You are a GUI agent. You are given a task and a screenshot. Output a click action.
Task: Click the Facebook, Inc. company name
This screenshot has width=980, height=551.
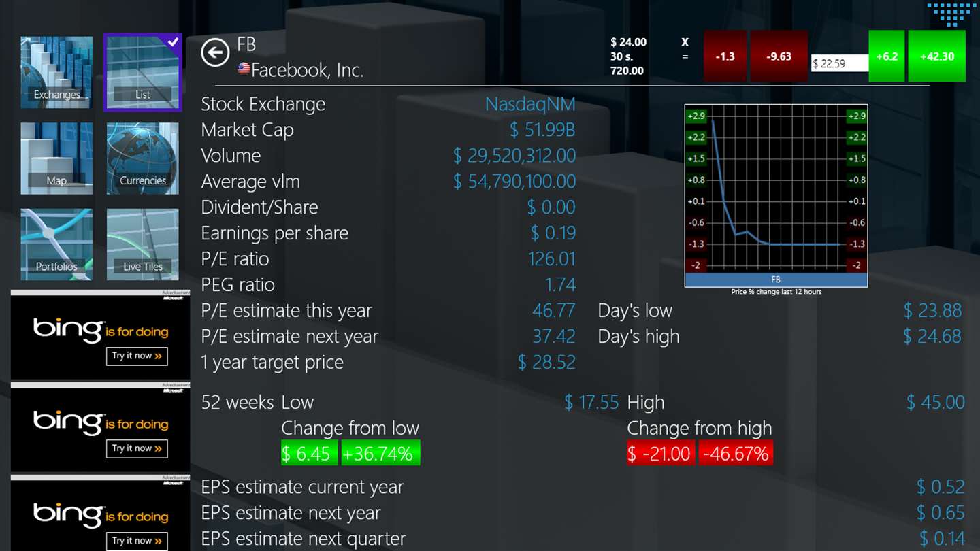click(x=308, y=69)
